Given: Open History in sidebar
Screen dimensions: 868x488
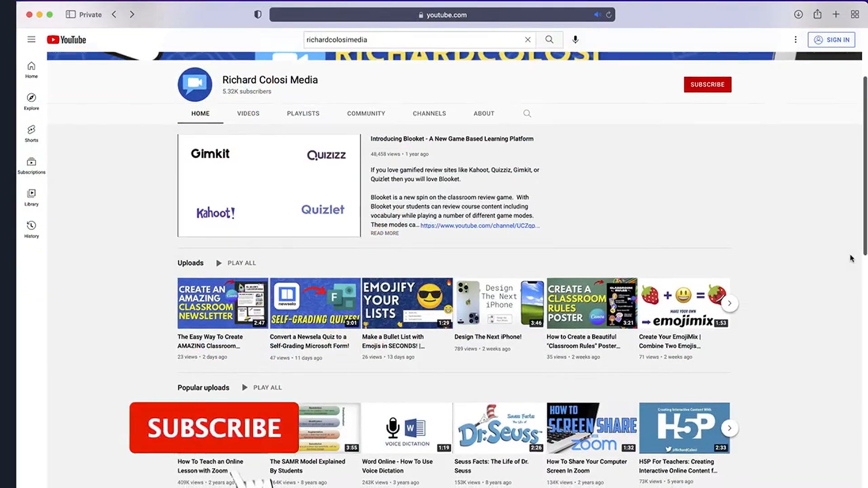Looking at the screenshot, I should click(x=31, y=230).
